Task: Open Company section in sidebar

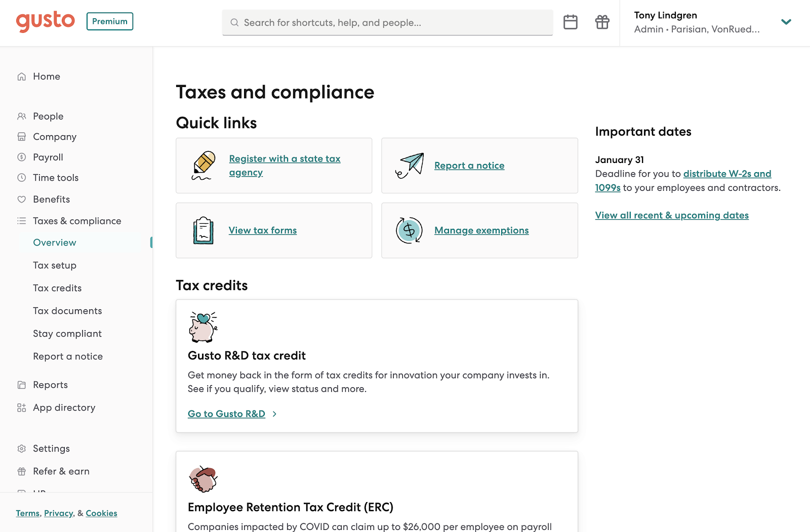Action: coord(55,137)
